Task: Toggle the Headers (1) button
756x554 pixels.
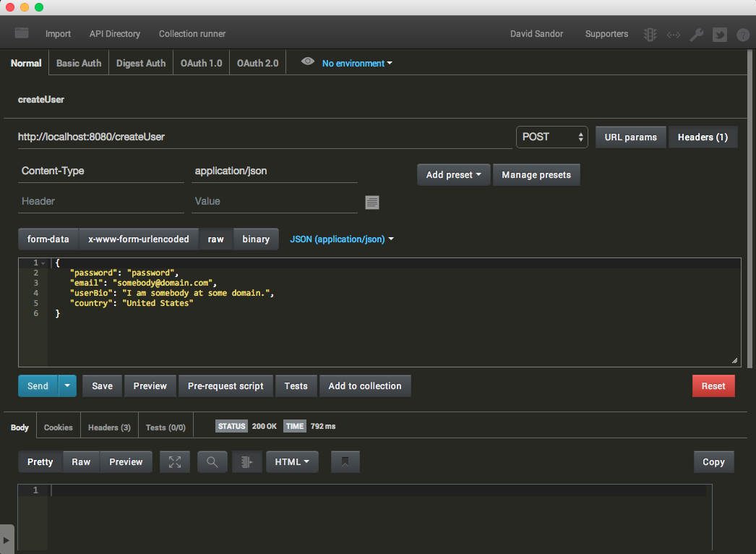Action: click(703, 137)
